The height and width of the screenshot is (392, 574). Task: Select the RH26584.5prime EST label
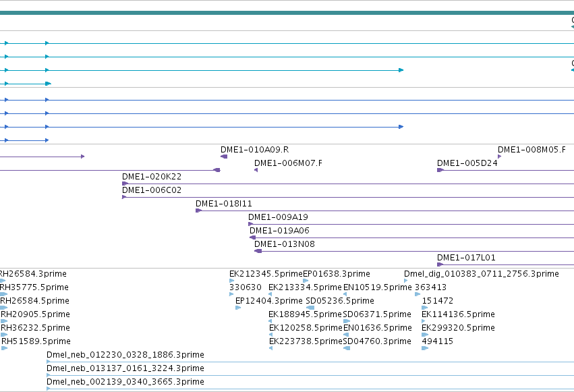point(35,301)
